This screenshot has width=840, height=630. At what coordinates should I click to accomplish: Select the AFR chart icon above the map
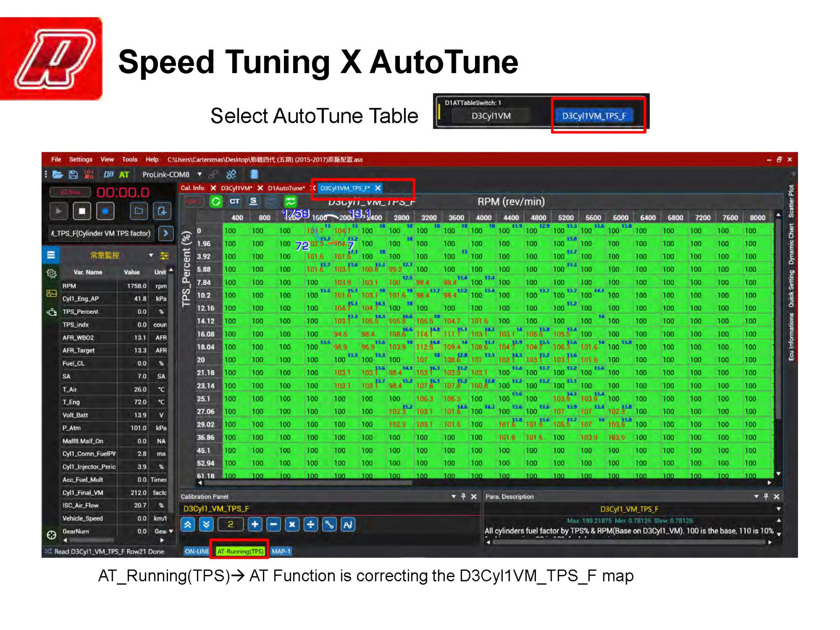290,202
